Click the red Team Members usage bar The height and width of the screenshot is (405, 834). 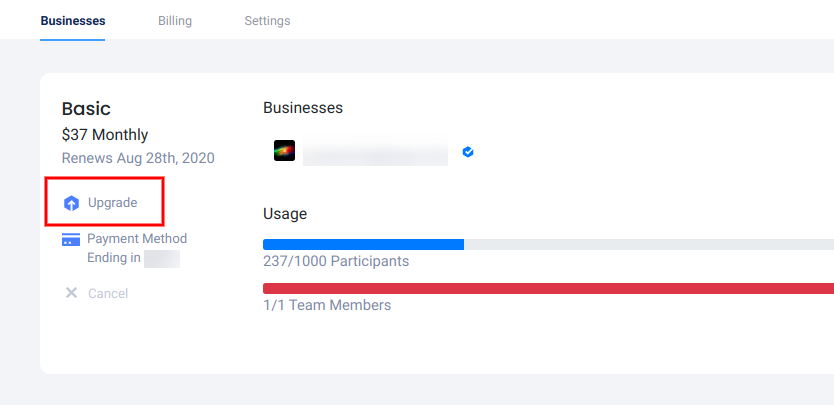pos(548,288)
